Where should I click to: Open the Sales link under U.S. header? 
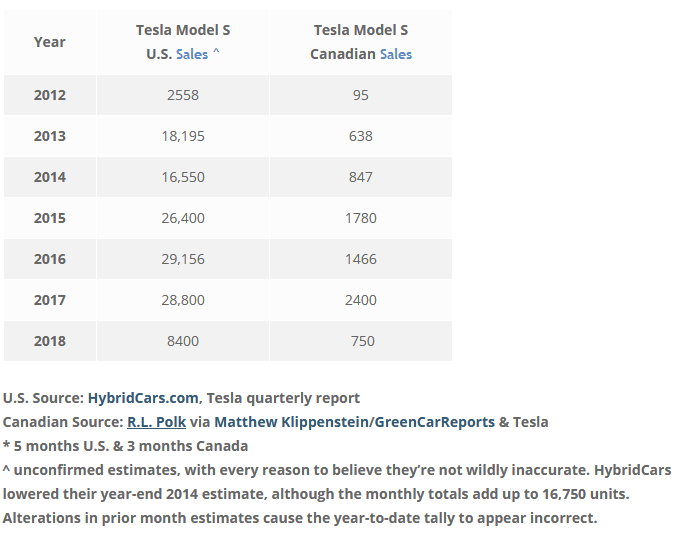(192, 54)
